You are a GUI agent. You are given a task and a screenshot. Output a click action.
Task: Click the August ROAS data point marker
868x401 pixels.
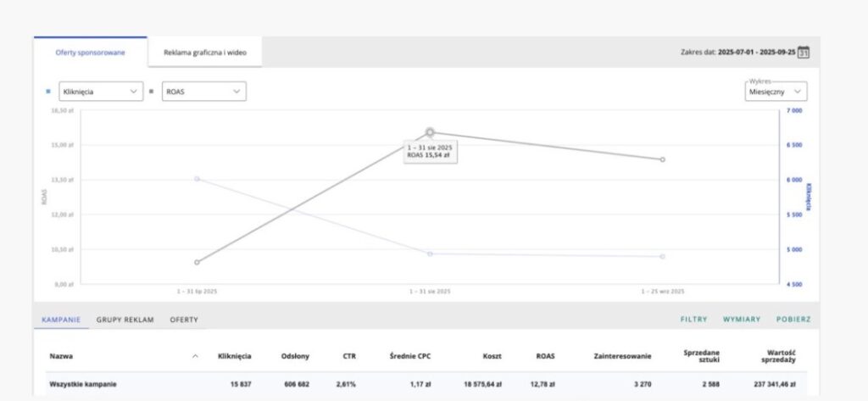tap(430, 132)
